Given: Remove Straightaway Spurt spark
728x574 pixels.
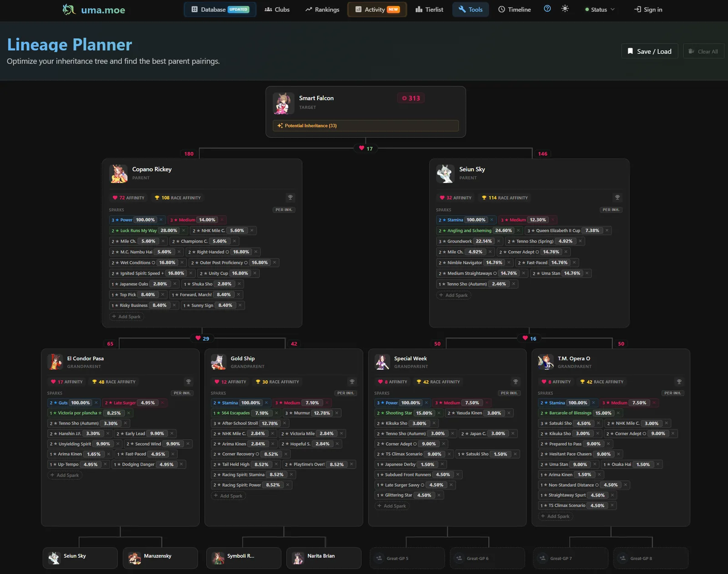Looking at the screenshot, I should tap(612, 495).
